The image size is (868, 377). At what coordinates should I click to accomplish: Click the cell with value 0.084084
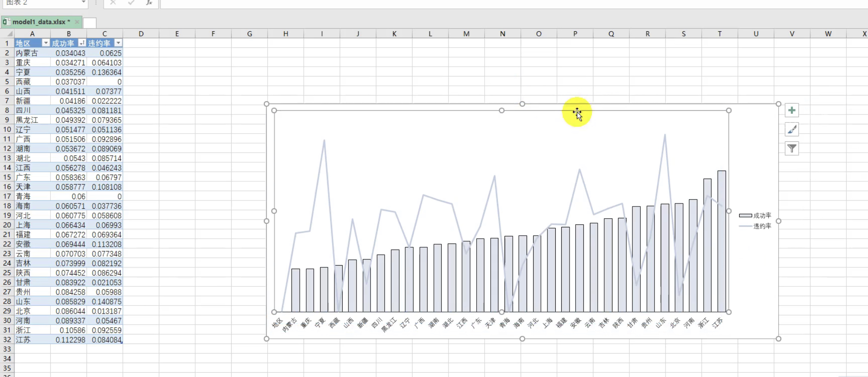pos(105,339)
